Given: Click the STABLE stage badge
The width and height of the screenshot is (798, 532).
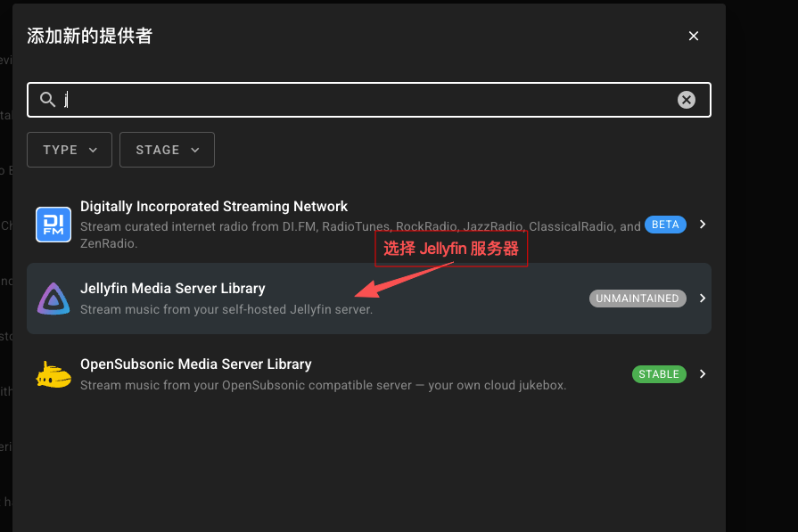Looking at the screenshot, I should pos(659,374).
